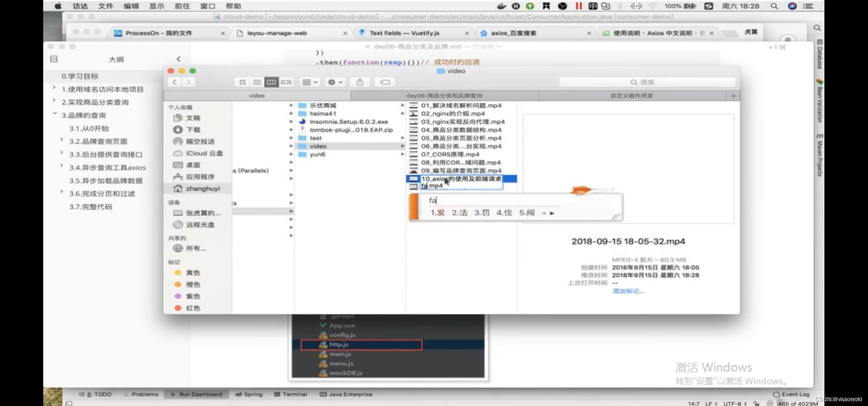Click the edit tags toolbar icon
This screenshot has height=406, width=868.
[385, 82]
